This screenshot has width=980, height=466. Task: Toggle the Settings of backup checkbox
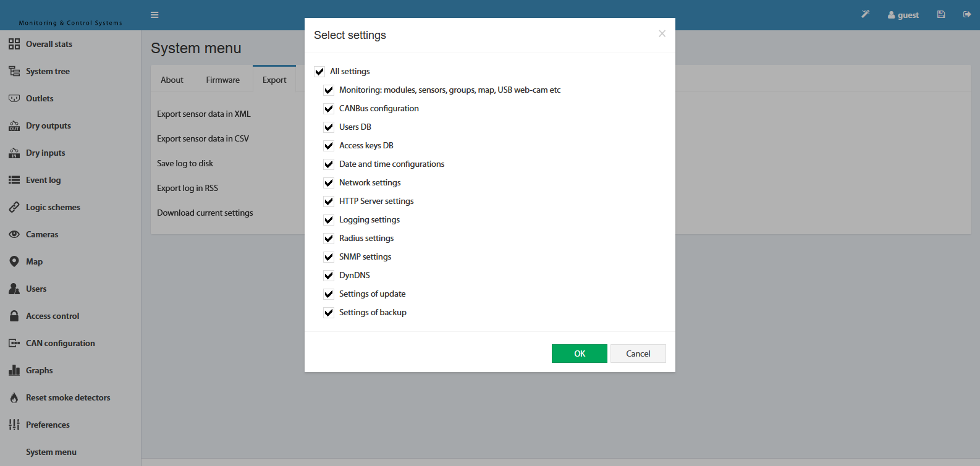click(329, 313)
